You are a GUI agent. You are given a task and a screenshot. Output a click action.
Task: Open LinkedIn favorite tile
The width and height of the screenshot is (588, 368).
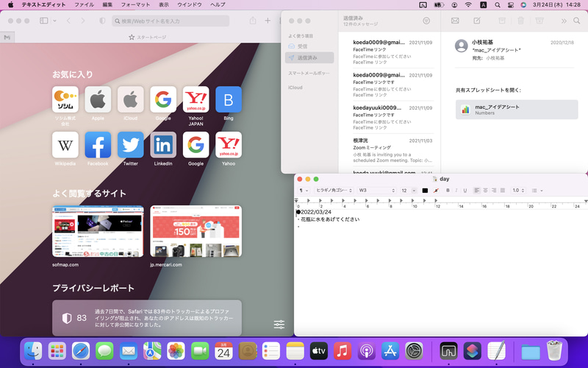pos(163,145)
